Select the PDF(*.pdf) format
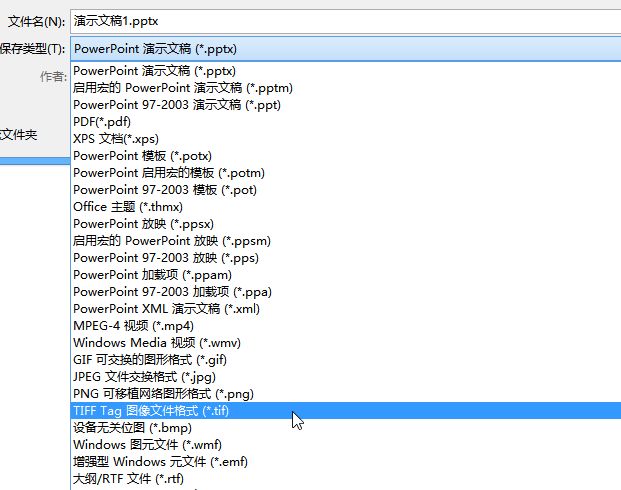Image resolution: width=621 pixels, height=490 pixels. (x=345, y=122)
